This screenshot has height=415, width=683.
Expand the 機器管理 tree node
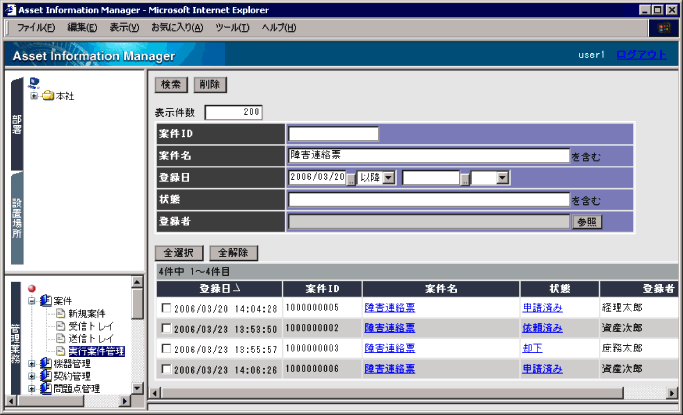click(x=32, y=364)
